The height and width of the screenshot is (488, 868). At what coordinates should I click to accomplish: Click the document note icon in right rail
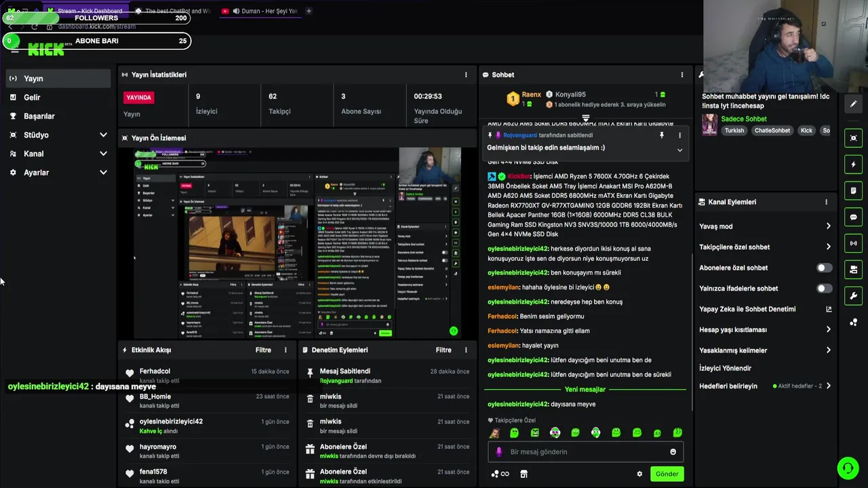[853, 190]
